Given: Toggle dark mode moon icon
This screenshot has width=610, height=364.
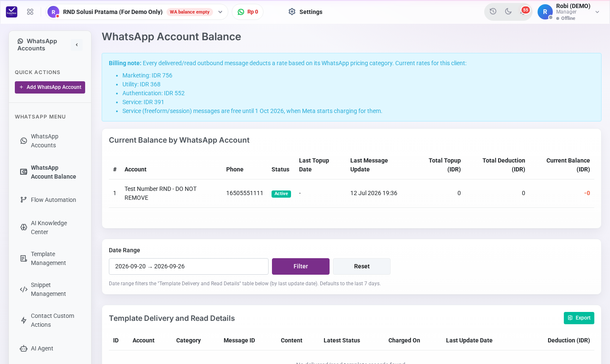Looking at the screenshot, I should [508, 11].
